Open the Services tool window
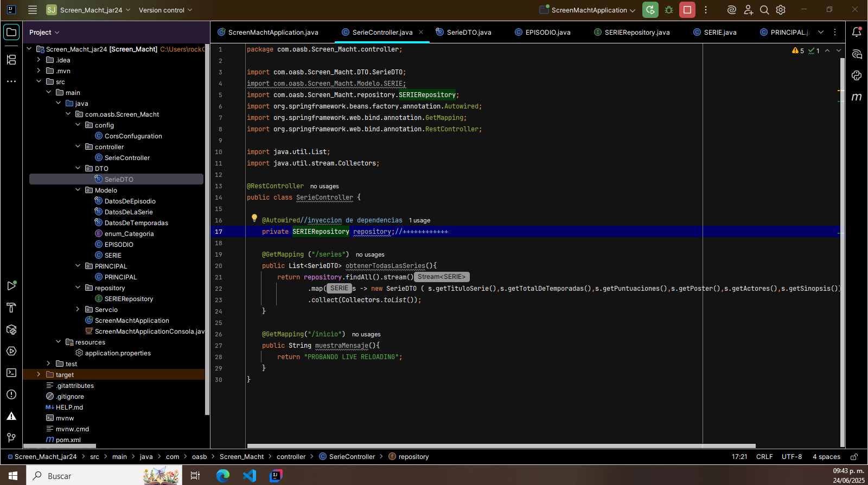 11,351
